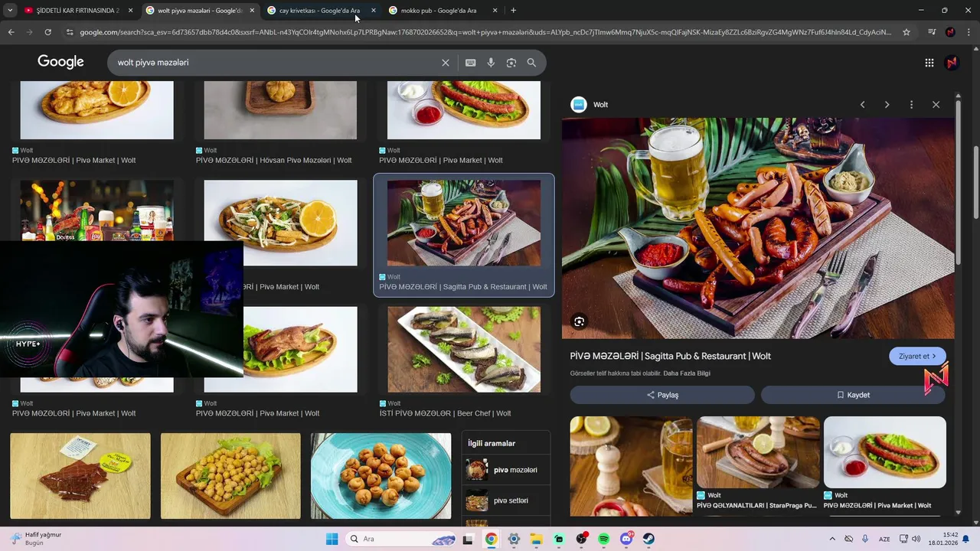
Task: Go back in browser history
Action: point(11,32)
